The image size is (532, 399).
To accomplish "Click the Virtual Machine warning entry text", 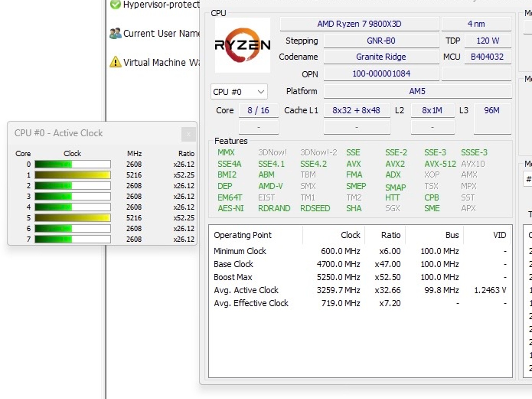I will [x=161, y=62].
